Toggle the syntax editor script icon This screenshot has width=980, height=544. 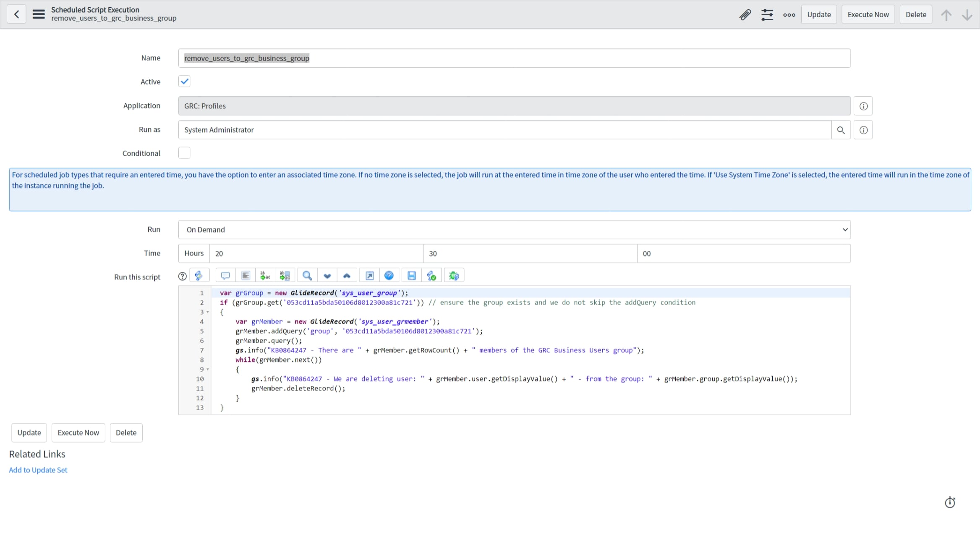click(x=199, y=276)
